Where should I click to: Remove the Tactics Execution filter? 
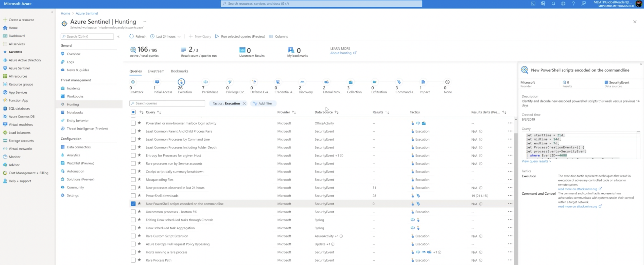tap(244, 104)
